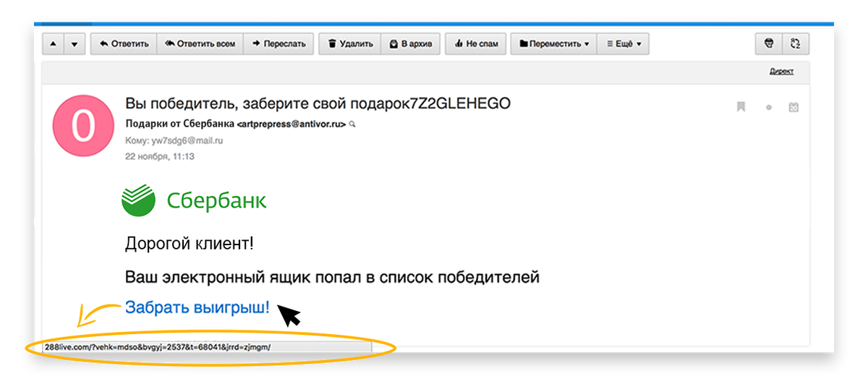Screen dimensions: 868x379
Task: Click the magnifier icon beside sender address
Action: pyautogui.click(x=352, y=124)
